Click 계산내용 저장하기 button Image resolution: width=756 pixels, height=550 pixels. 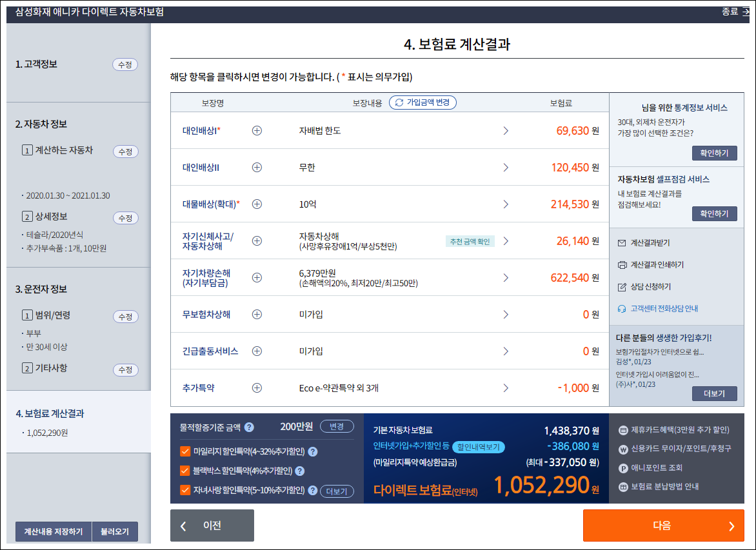point(54,531)
